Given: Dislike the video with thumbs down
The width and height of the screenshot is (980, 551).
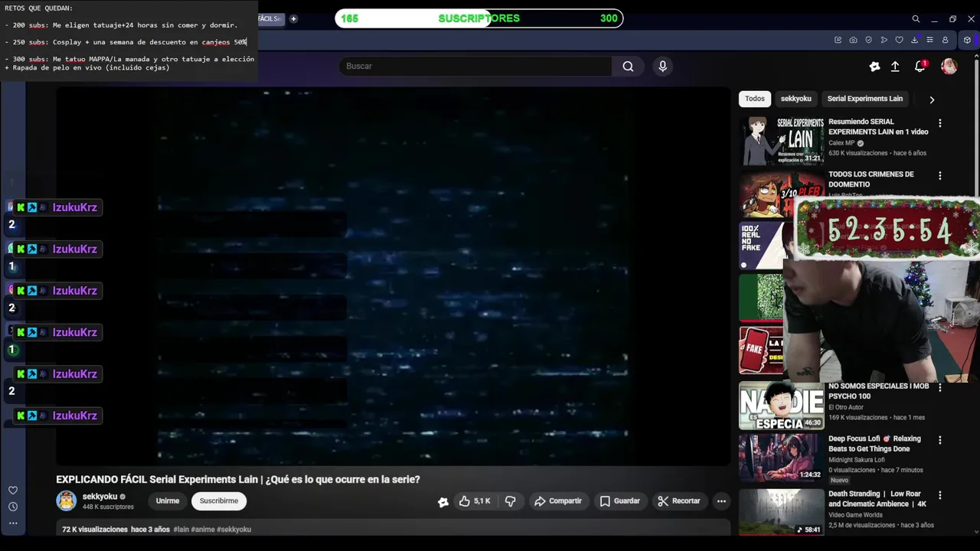Looking at the screenshot, I should 510,501.
